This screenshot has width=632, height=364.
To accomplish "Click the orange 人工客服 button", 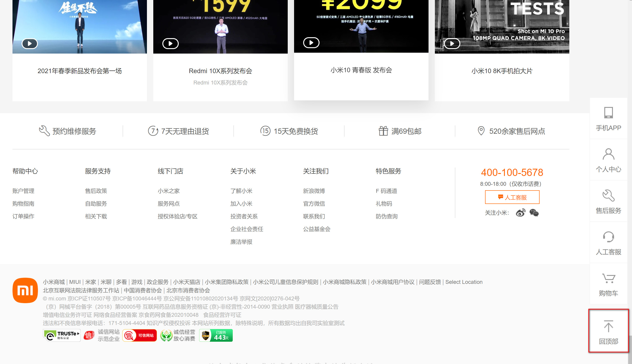I will pos(512,197).
